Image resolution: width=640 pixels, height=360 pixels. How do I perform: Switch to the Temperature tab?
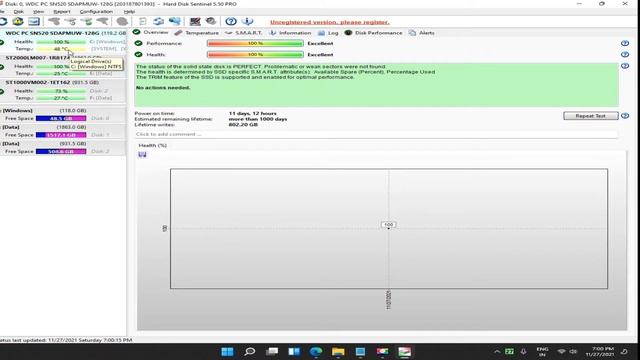click(x=197, y=33)
